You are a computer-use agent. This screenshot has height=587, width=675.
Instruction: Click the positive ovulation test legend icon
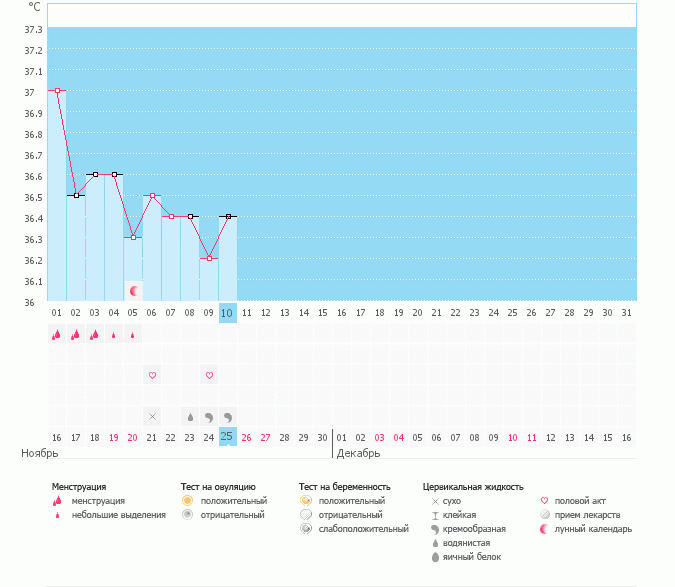187,500
